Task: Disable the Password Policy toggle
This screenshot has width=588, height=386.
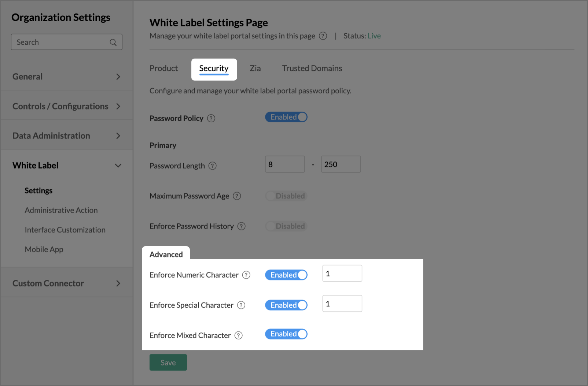Action: 286,117
